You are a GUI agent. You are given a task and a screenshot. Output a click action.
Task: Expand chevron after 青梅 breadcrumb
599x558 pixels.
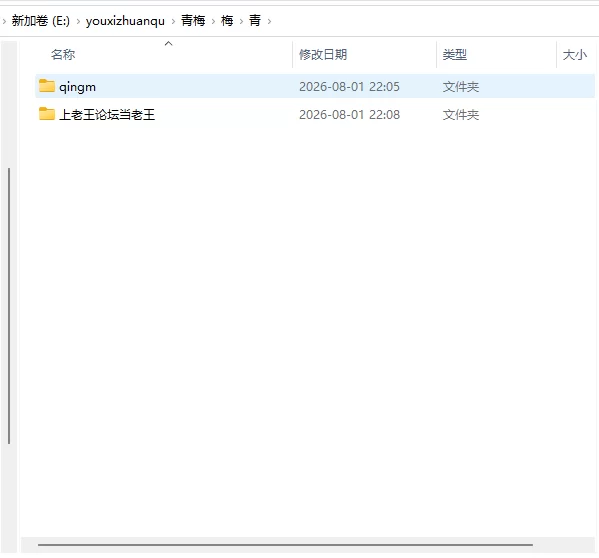213,21
